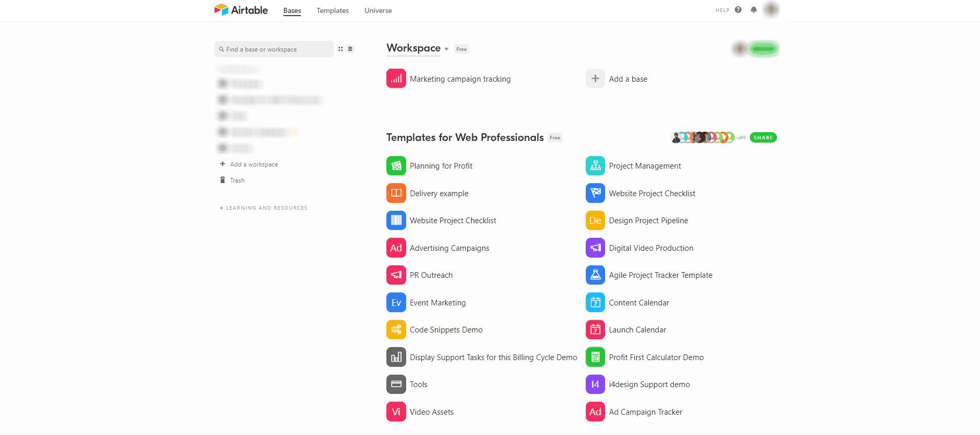
Task: Expand Learning and Resources section
Action: (x=263, y=208)
